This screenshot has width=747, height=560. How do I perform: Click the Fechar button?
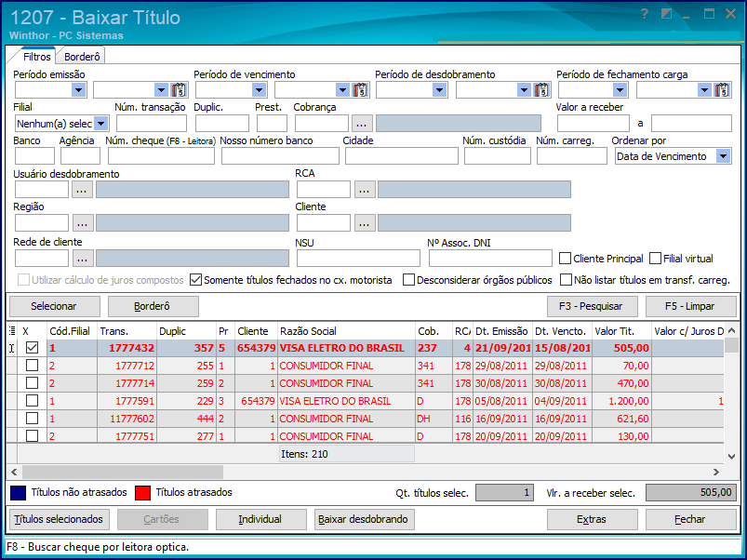pos(690,519)
